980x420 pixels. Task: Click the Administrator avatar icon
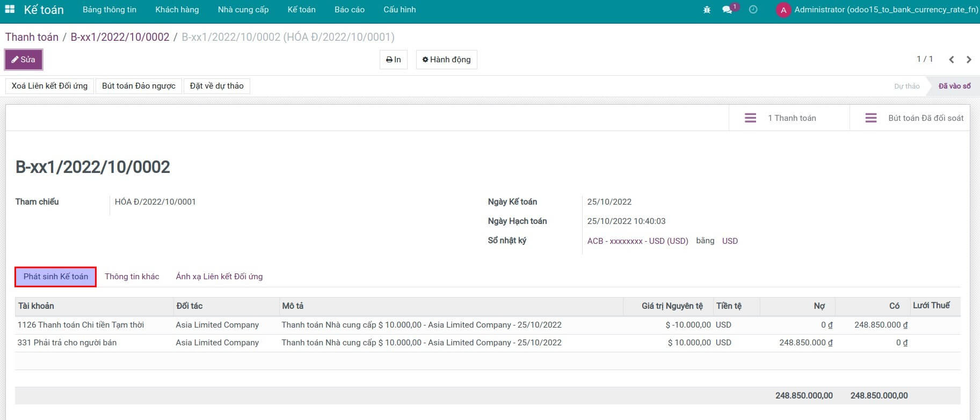tap(783, 10)
